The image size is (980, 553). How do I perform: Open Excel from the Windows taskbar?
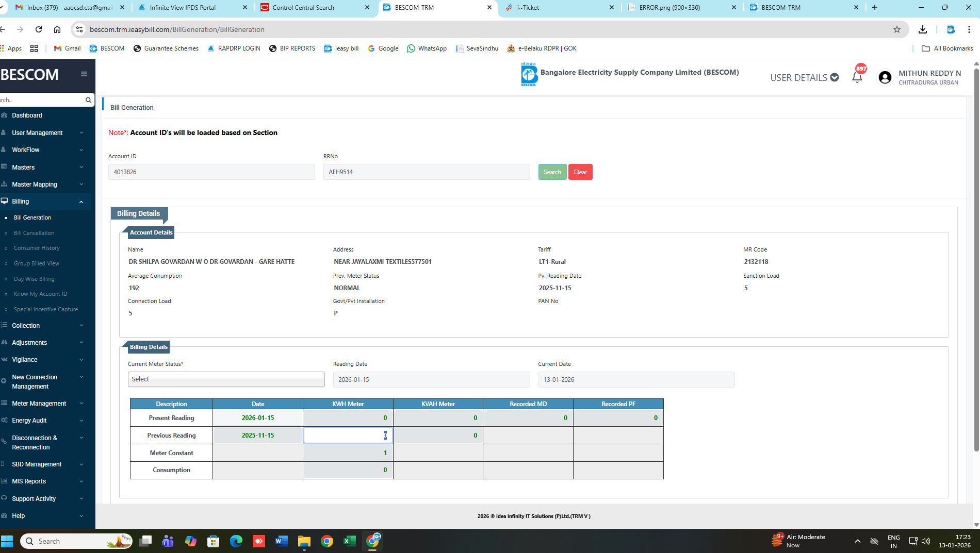point(349,541)
